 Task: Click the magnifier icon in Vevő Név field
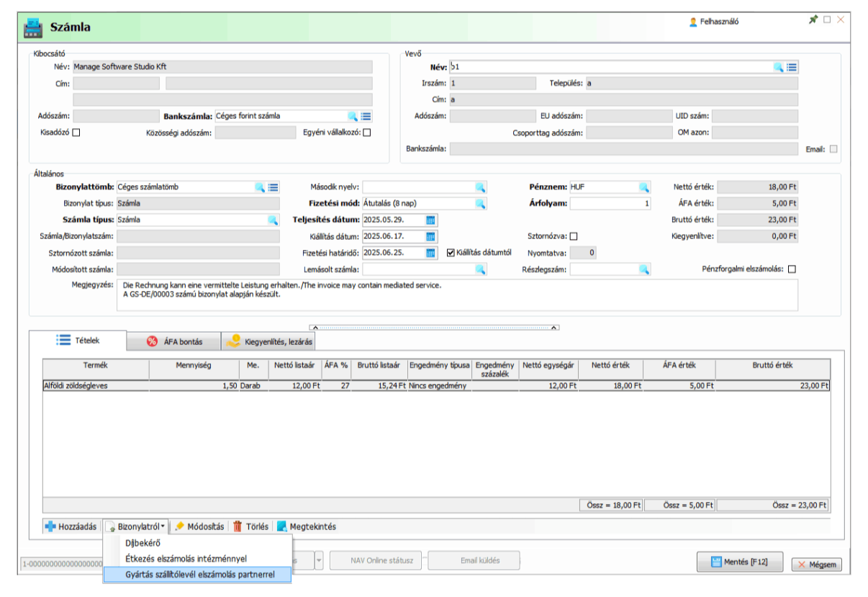click(778, 67)
